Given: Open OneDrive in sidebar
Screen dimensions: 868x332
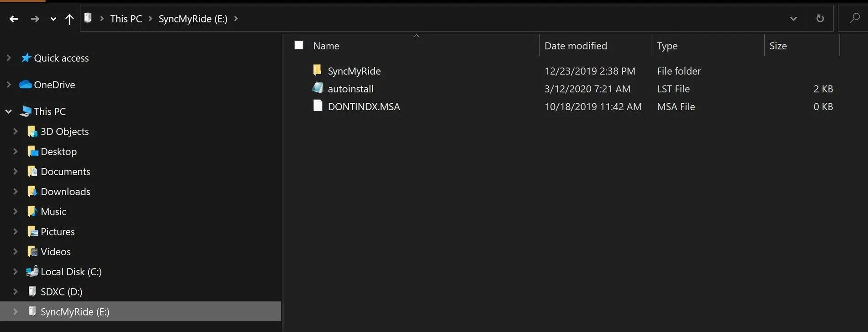Looking at the screenshot, I should (x=54, y=85).
